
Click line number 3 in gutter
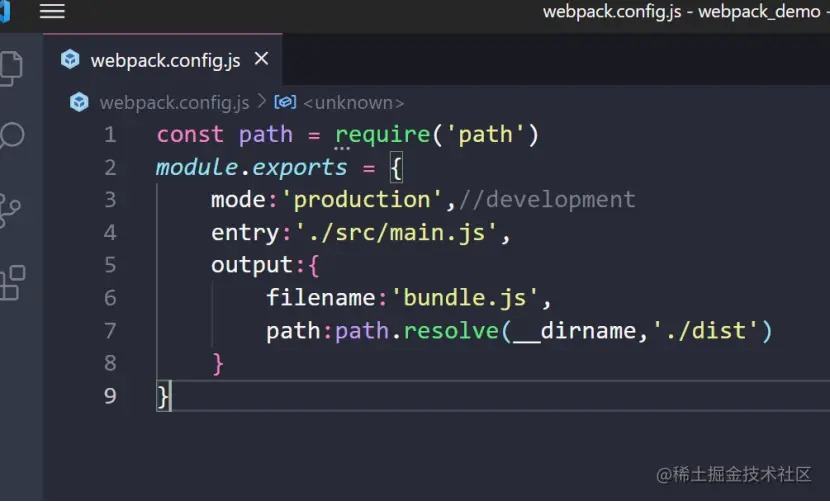[110, 200]
